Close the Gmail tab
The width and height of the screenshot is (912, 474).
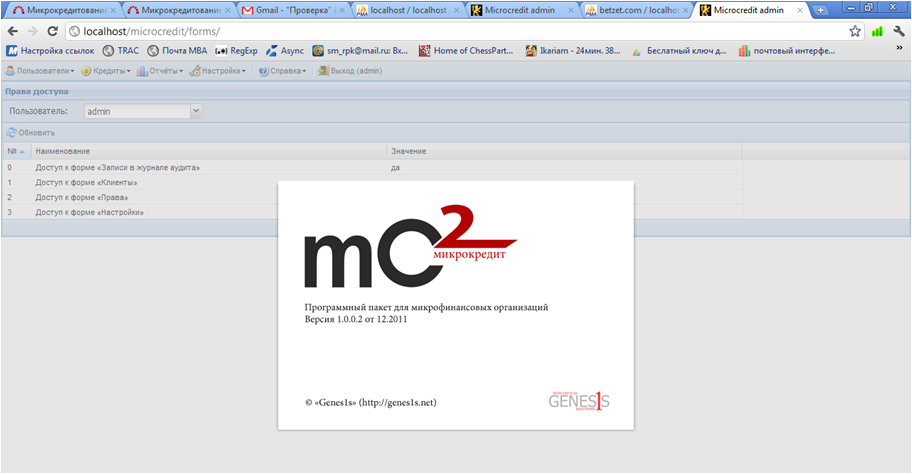[x=342, y=10]
